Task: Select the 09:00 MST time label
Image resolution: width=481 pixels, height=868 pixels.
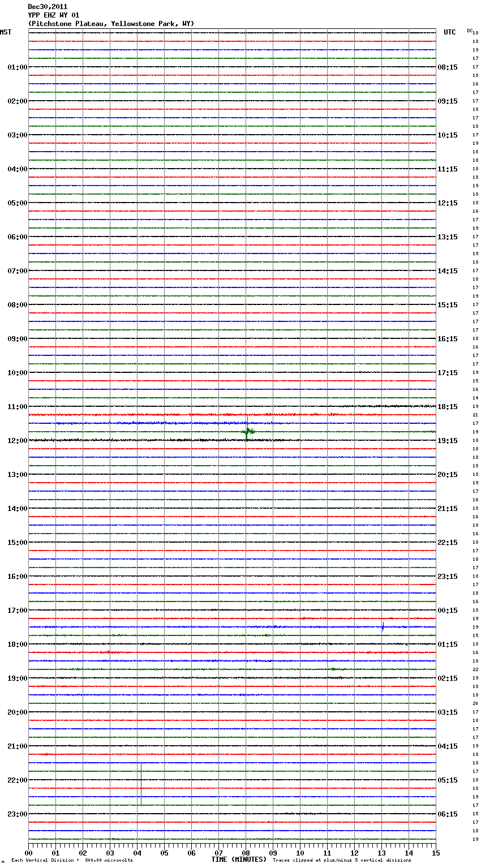Action: tap(17, 339)
